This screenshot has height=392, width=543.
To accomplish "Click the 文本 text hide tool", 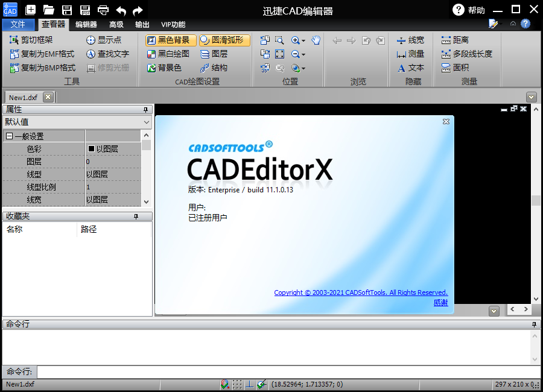I will pyautogui.click(x=410, y=68).
